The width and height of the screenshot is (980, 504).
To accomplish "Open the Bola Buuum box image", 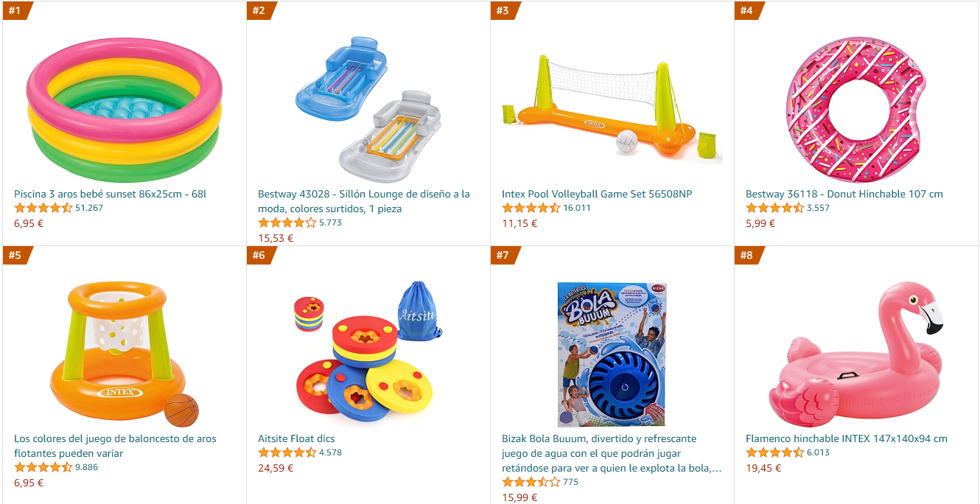I will 612,354.
